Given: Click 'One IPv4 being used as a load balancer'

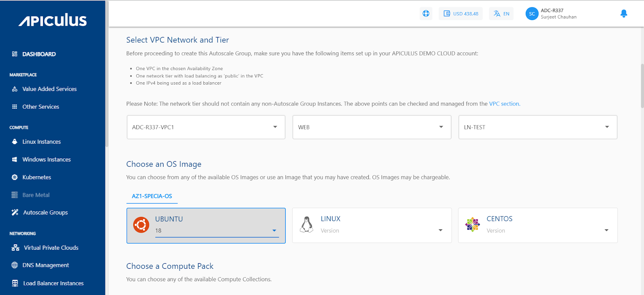Looking at the screenshot, I should [x=179, y=83].
